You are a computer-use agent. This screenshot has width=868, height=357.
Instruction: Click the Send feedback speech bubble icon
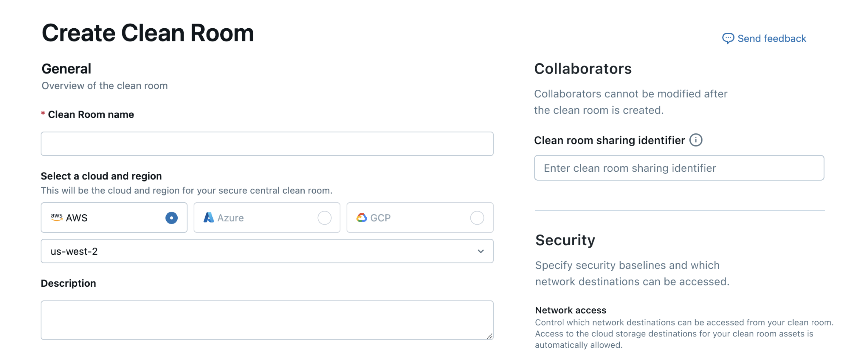point(728,38)
